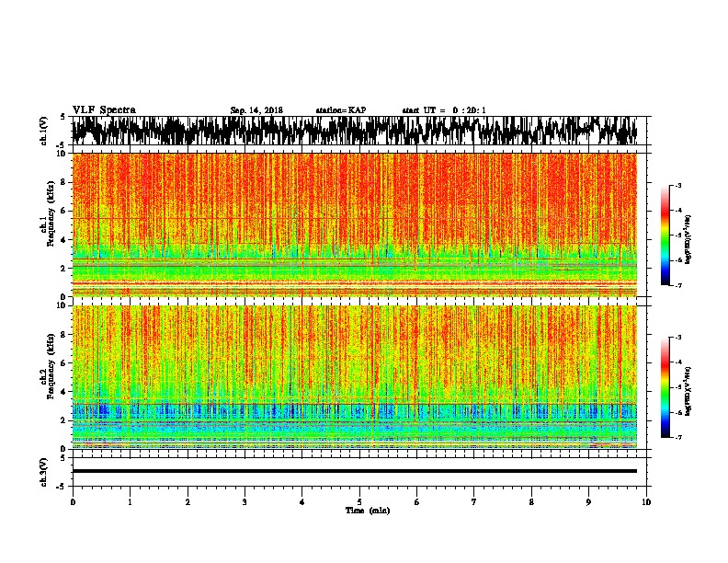
Task: Select the "start UT = 0:20:1" text
Action: (444, 110)
